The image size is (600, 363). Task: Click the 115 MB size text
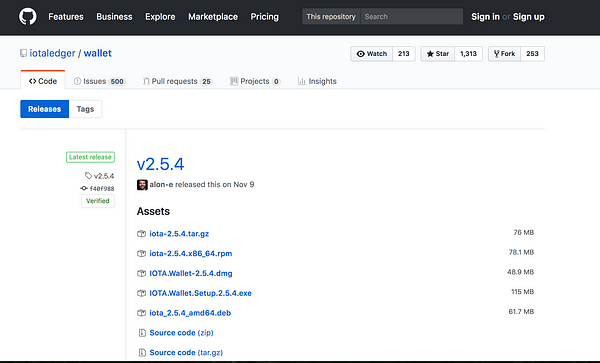pyautogui.click(x=522, y=292)
